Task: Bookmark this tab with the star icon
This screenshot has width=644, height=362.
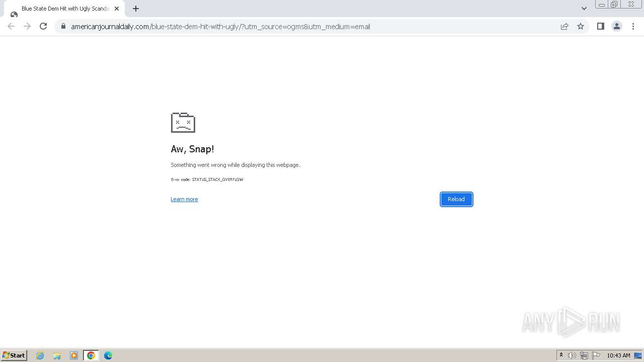Action: click(581, 26)
